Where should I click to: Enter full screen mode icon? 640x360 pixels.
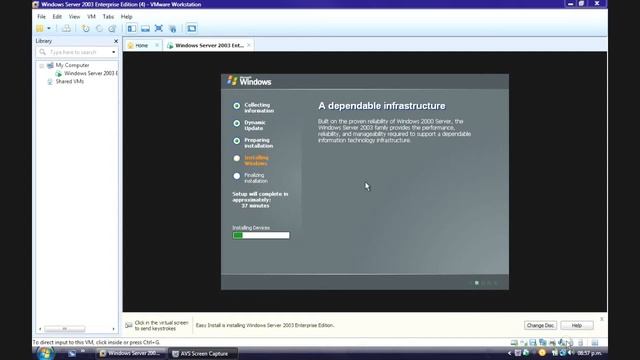click(159, 28)
